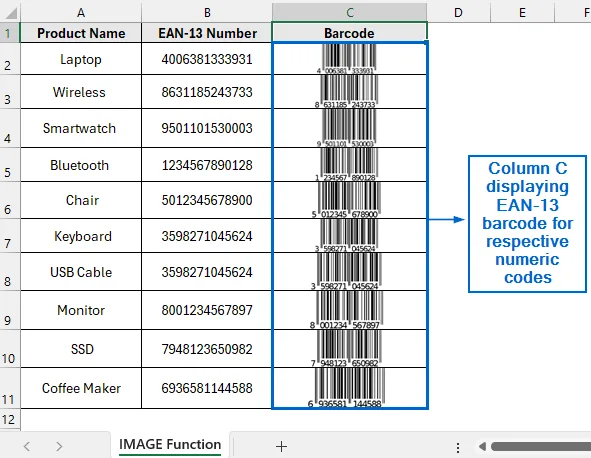Go to next sheet arrow
The image size is (591, 458).
pos(59,446)
